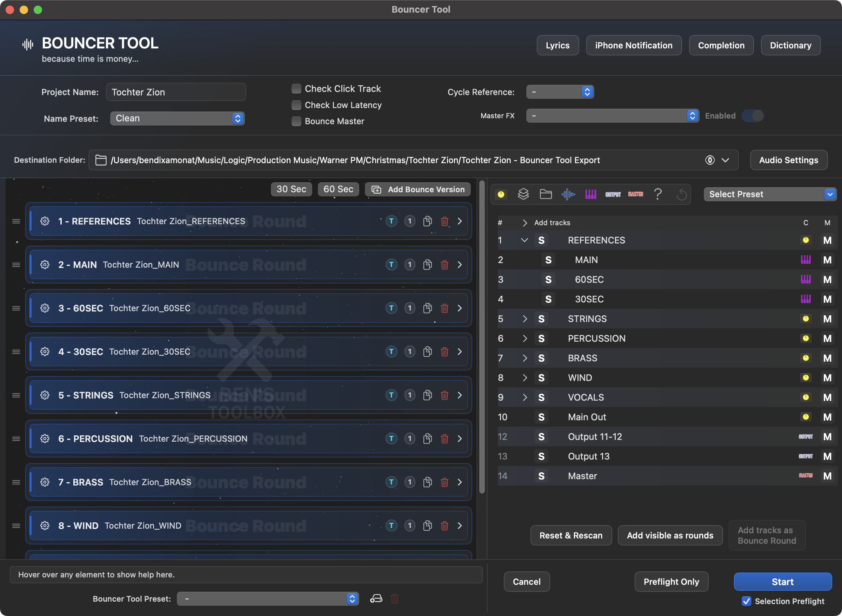This screenshot has height=616, width=842.
Task: Solo the Main Out track
Action: click(541, 417)
